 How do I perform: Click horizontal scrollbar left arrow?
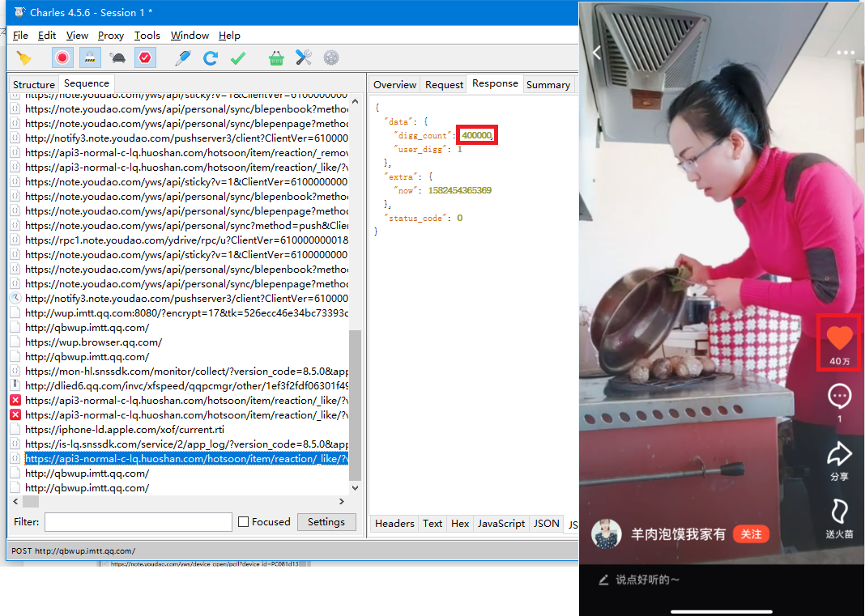15,501
